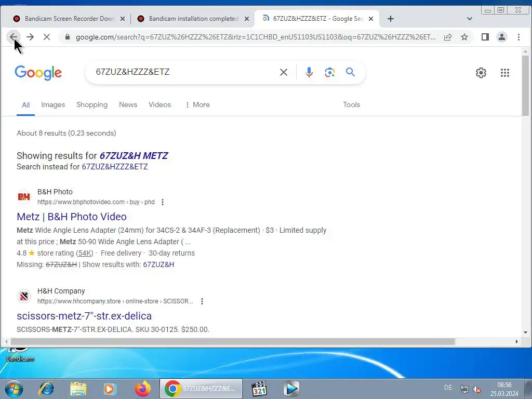Image resolution: width=532 pixels, height=399 pixels.
Task: Stop loading the page
Action: [47, 37]
